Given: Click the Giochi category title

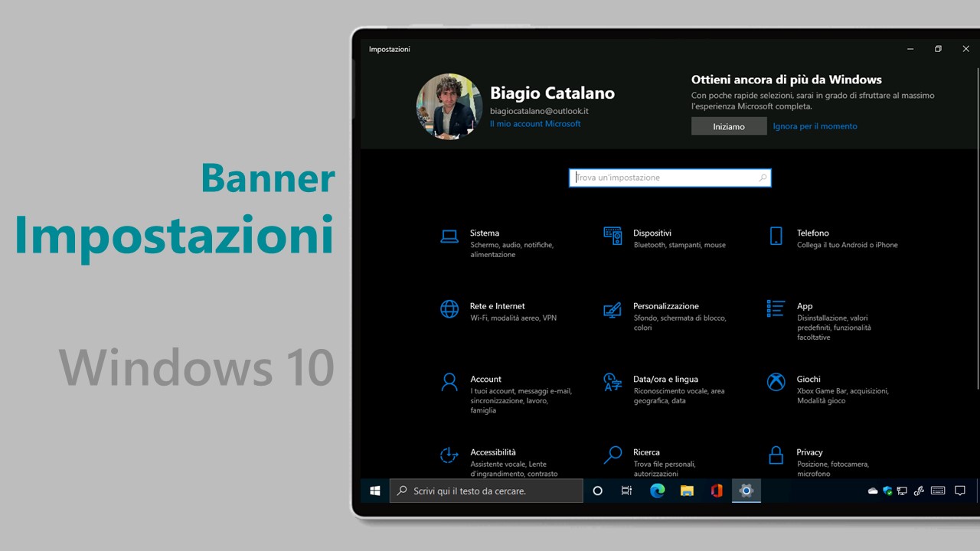Looking at the screenshot, I should coord(808,379).
